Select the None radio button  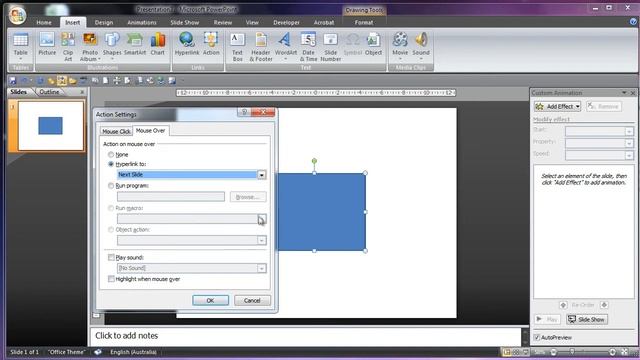(x=111, y=155)
